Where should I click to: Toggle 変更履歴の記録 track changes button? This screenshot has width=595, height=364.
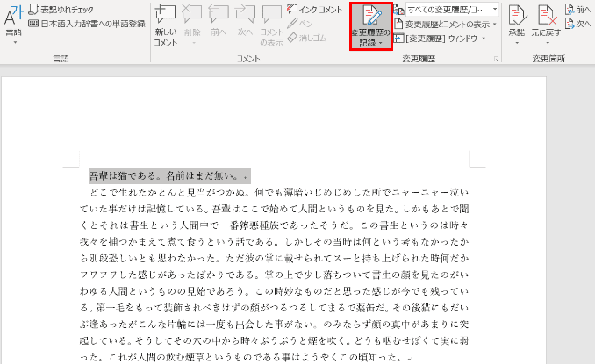pyautogui.click(x=370, y=25)
